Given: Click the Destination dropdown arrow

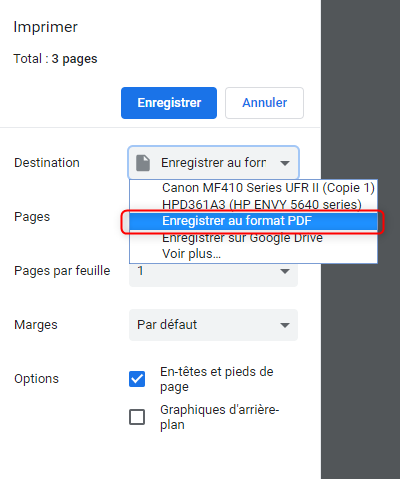Looking at the screenshot, I should pos(285,163).
